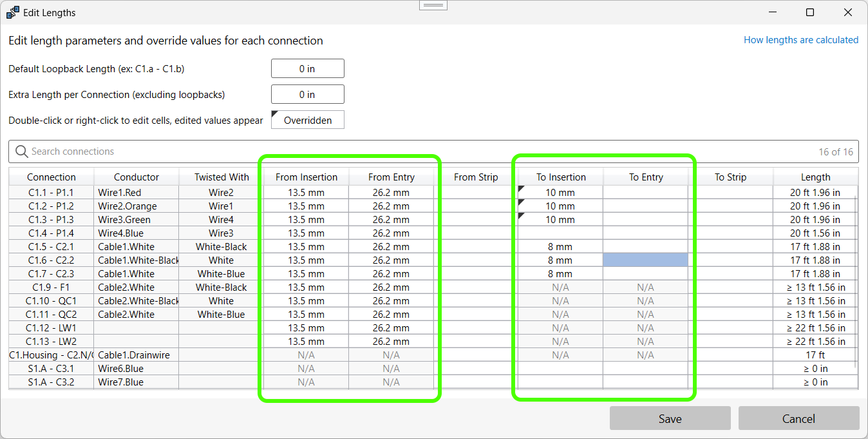Viewport: 868px width, 439px height.
Task: Click the Extra Length per Connection field
Action: [308, 94]
